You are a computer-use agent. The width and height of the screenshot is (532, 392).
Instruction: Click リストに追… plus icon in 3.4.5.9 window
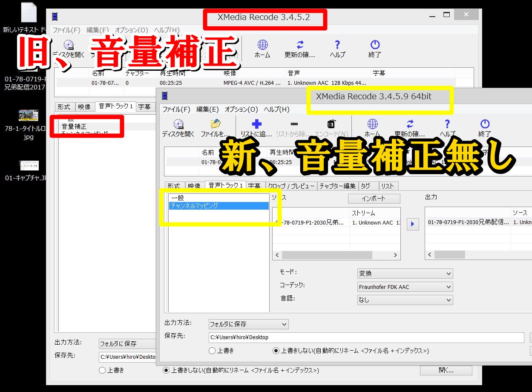click(256, 124)
